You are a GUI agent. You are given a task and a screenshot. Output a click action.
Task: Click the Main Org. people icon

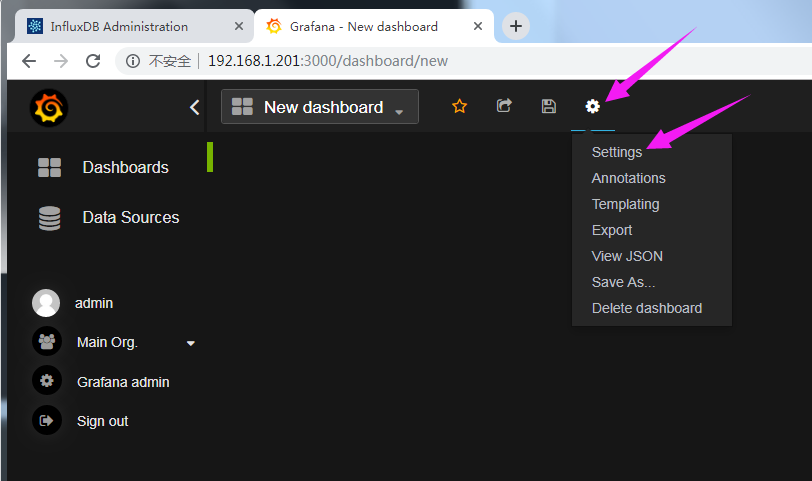point(47,342)
